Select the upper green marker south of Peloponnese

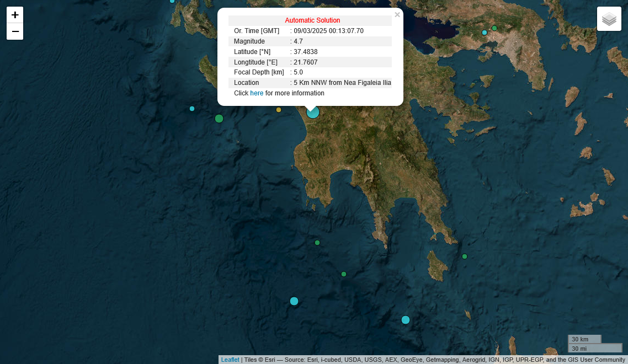coord(317,243)
